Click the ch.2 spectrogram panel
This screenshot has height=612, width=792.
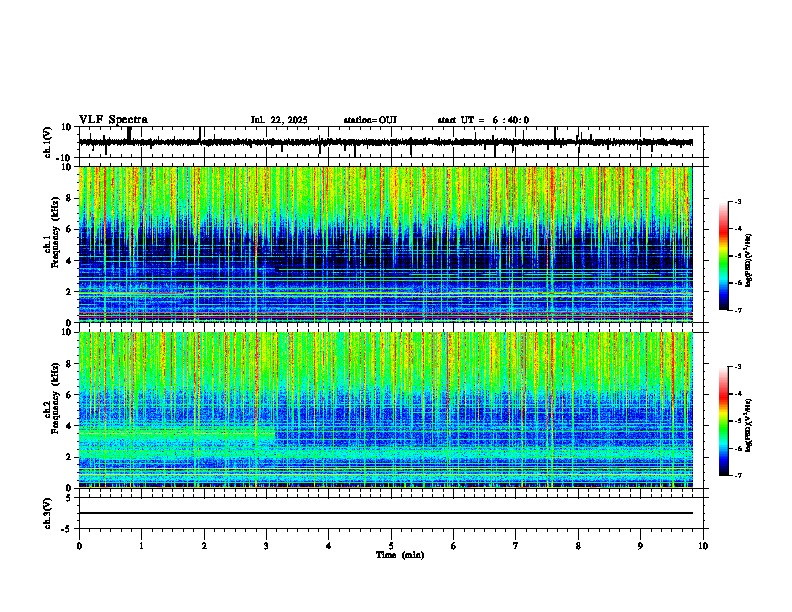point(386,410)
